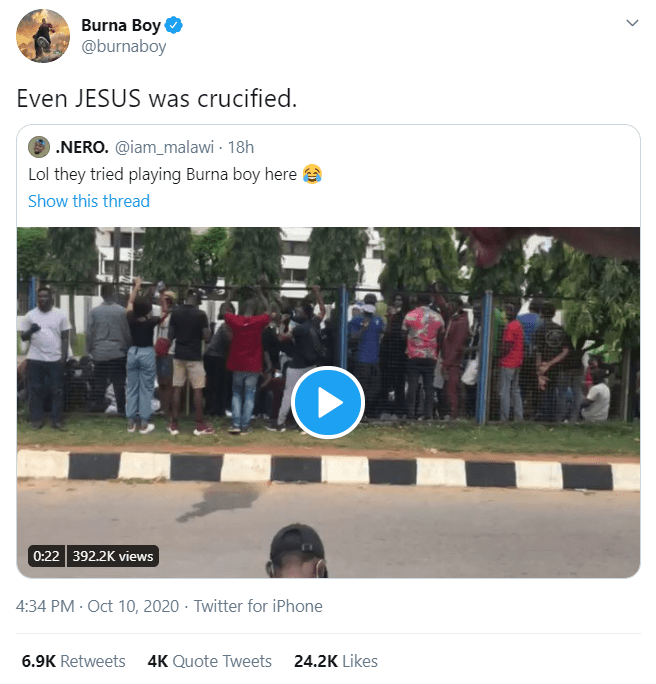The height and width of the screenshot is (684, 656).
Task: Click the @burnaboy handle
Action: 123,47
